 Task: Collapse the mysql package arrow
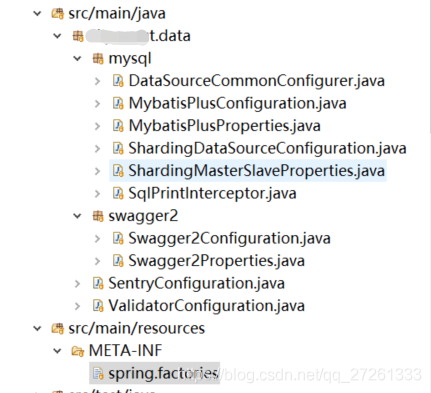coord(77,59)
